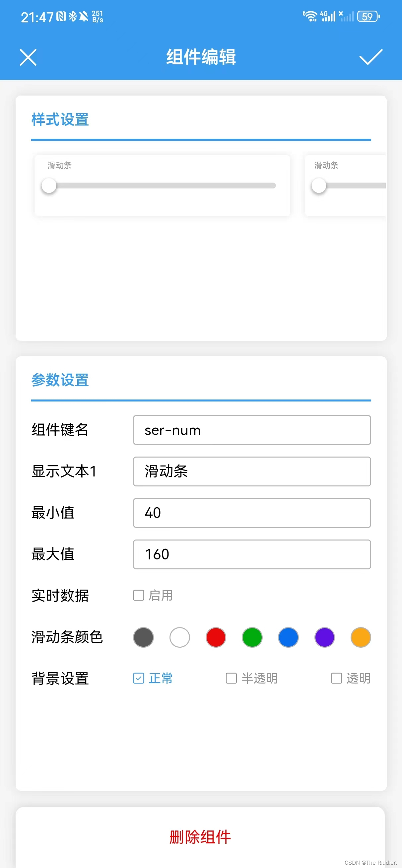Select the purple slider color
The height and width of the screenshot is (868, 402).
pos(324,637)
